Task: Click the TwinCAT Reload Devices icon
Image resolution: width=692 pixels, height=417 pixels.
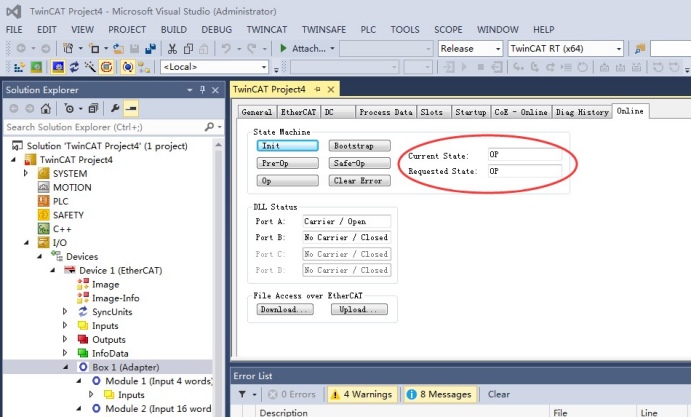Action: 74,67
